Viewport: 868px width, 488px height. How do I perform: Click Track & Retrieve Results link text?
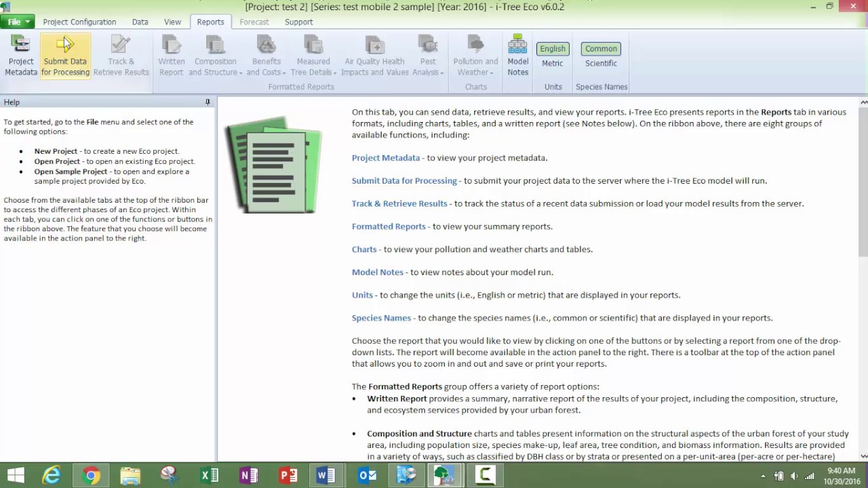[399, 203]
